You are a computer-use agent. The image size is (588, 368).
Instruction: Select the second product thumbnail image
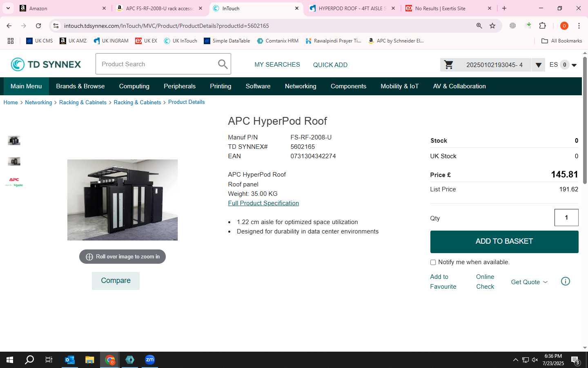coord(14,161)
